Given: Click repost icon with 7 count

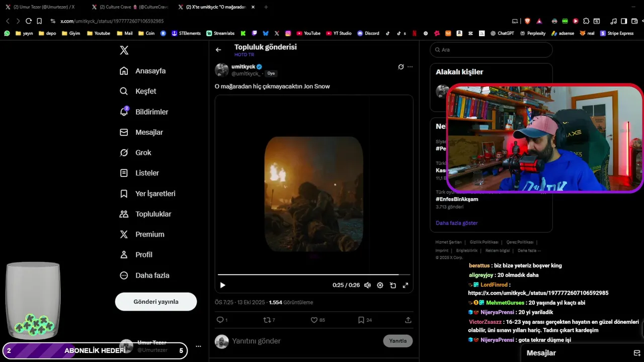Looking at the screenshot, I should coord(270,320).
